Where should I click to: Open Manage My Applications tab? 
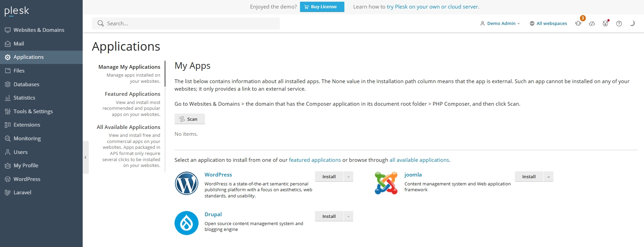pyautogui.click(x=129, y=67)
